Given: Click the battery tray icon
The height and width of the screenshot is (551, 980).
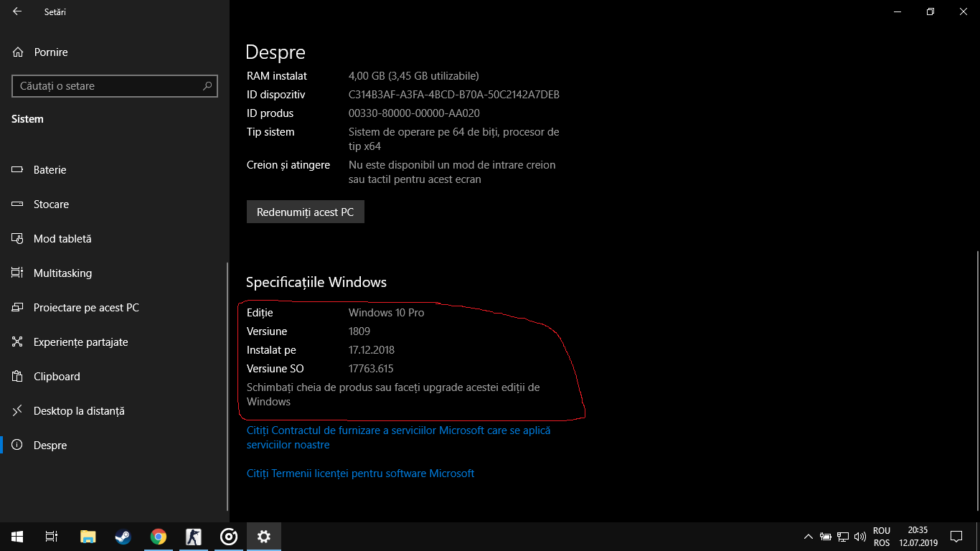Looking at the screenshot, I should 826,537.
